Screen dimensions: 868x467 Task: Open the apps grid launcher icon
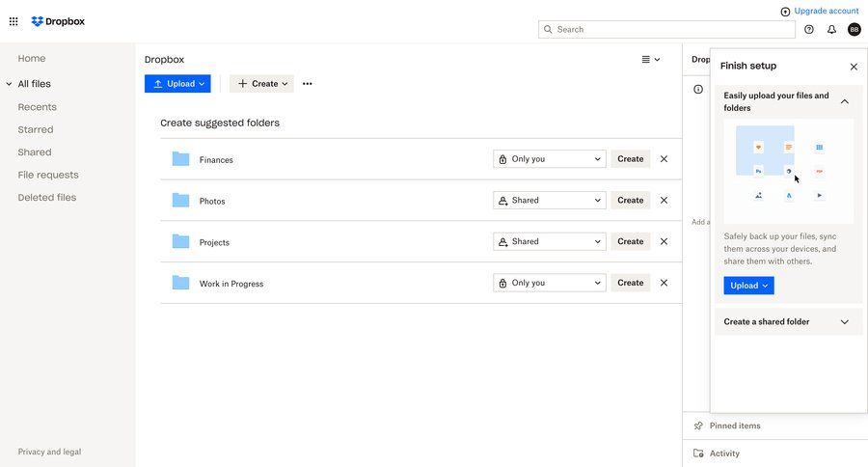pos(14,21)
